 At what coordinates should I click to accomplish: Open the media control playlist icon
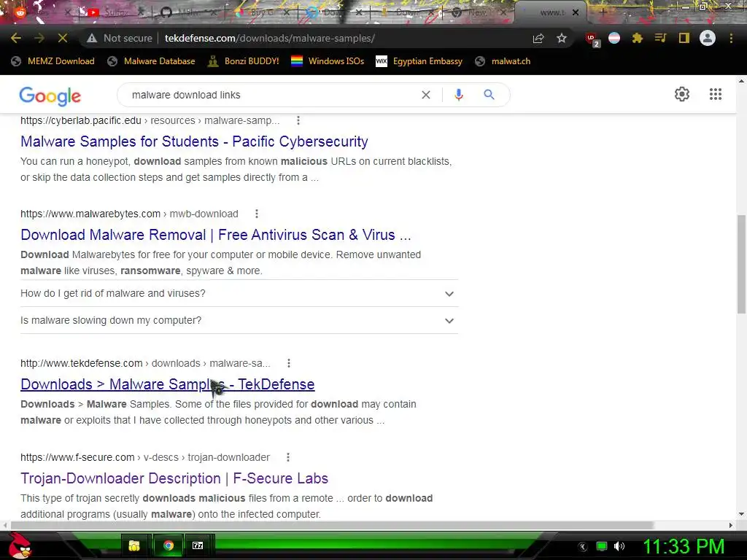tap(661, 38)
